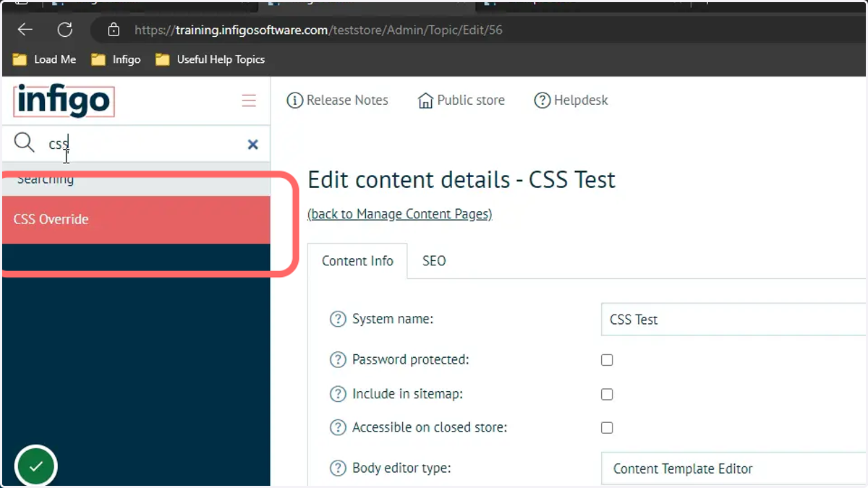Show help for Accessible on closed store
The image size is (868, 488).
[x=338, y=427]
